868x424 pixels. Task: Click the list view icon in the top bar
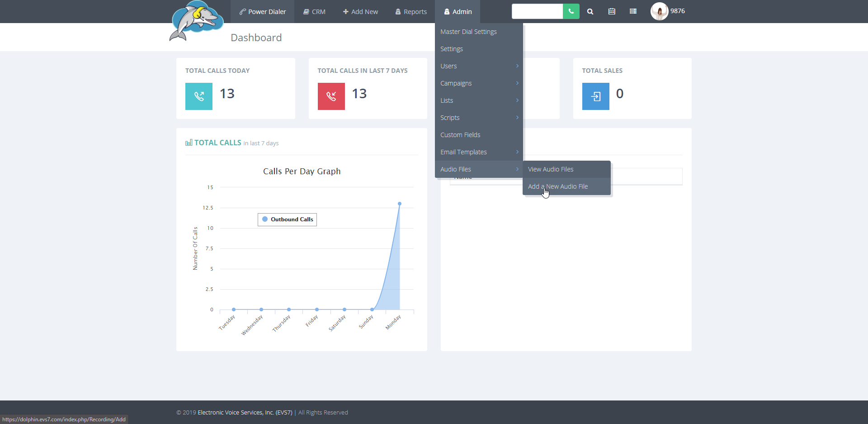633,11
